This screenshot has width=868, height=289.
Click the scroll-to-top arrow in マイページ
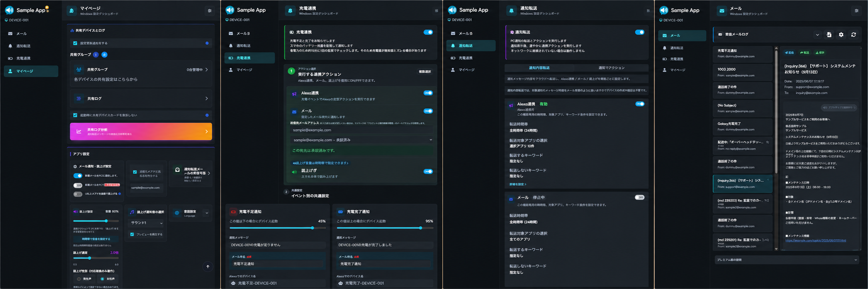pos(207,266)
